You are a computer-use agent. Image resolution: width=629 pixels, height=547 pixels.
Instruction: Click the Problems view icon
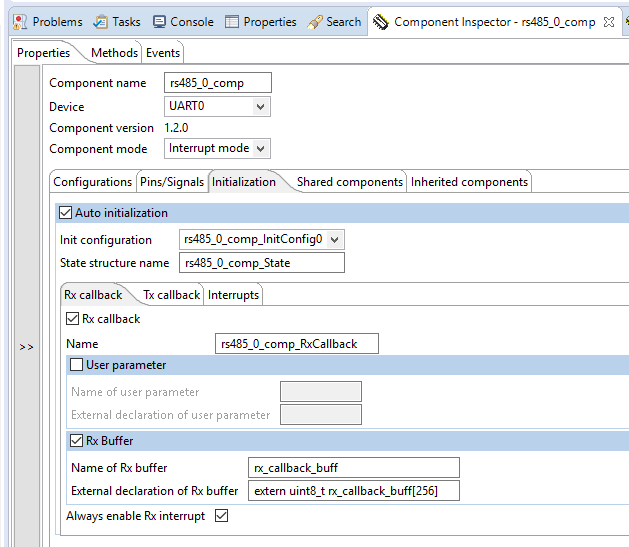[x=19, y=21]
